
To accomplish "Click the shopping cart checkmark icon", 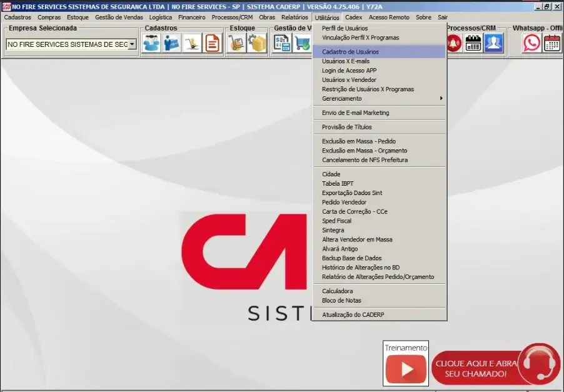I will 302,44.
